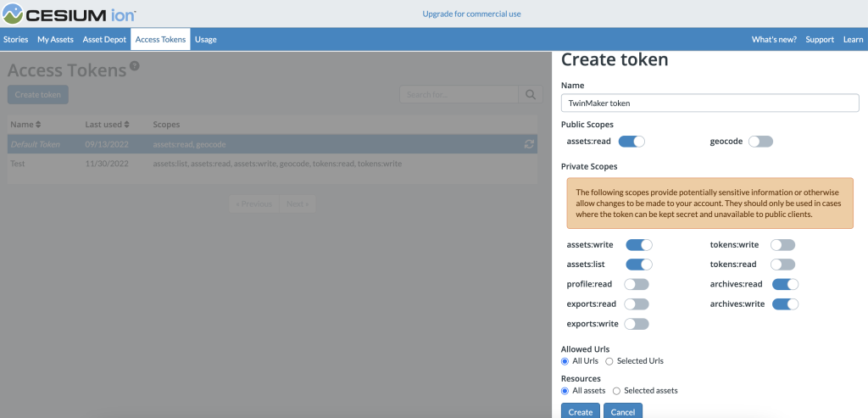This screenshot has width=868, height=418.
Task: Click the private scopes warning notice
Action: coord(710,203)
